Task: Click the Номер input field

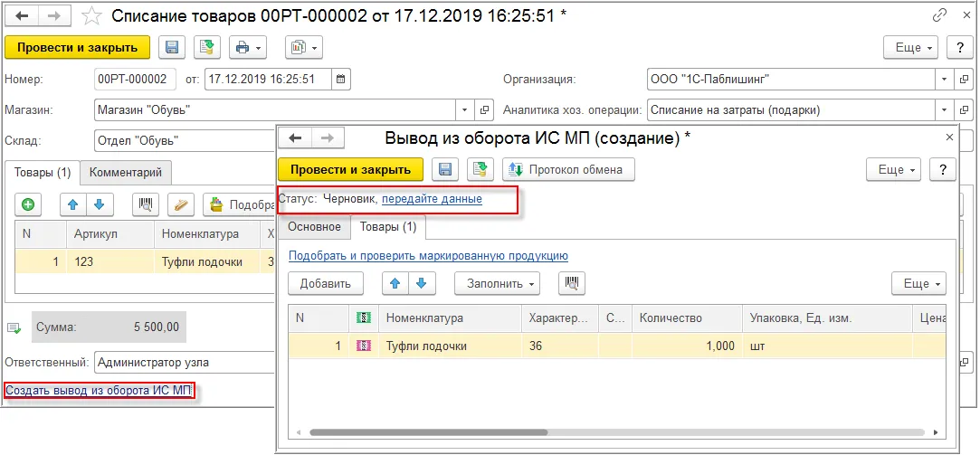Action: click(135, 80)
